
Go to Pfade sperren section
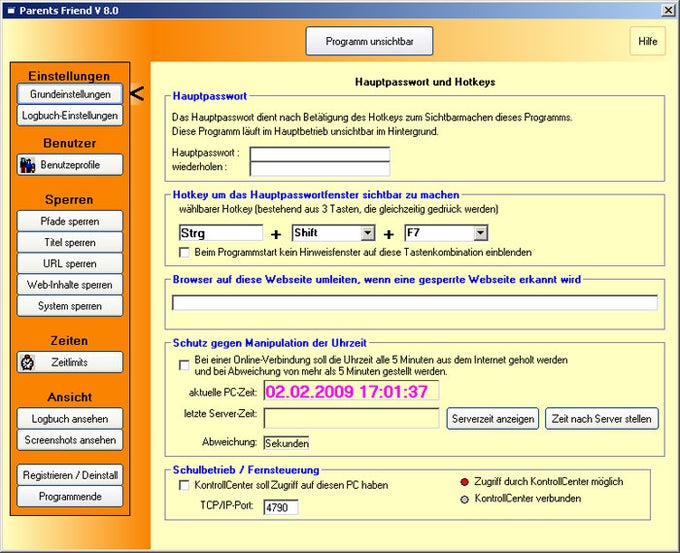tap(70, 221)
